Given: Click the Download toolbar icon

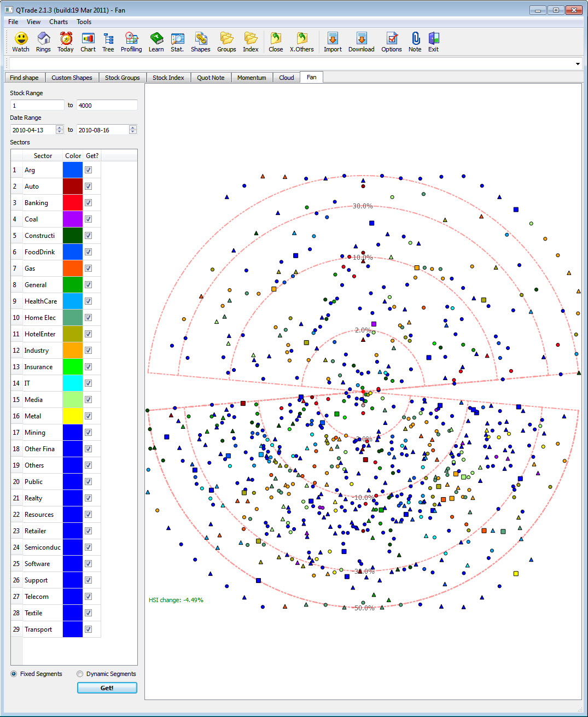Looking at the screenshot, I should pyautogui.click(x=361, y=42).
